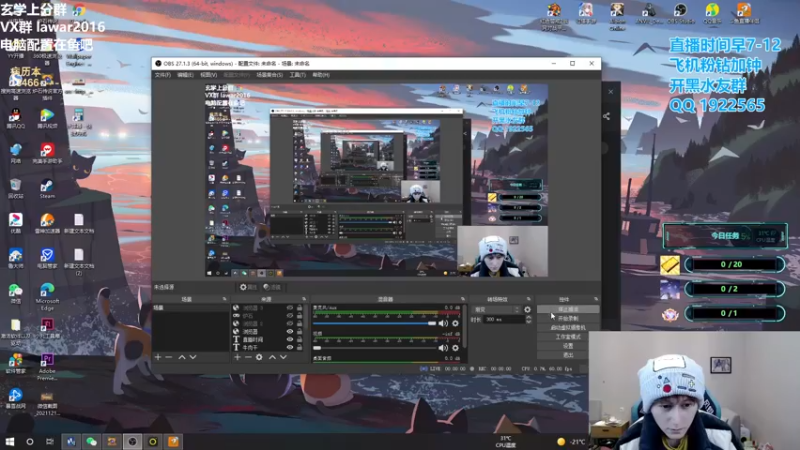Screen dimensions: 800x450
Task: Toggle visibility of 牛肉干 text source
Action: point(290,347)
